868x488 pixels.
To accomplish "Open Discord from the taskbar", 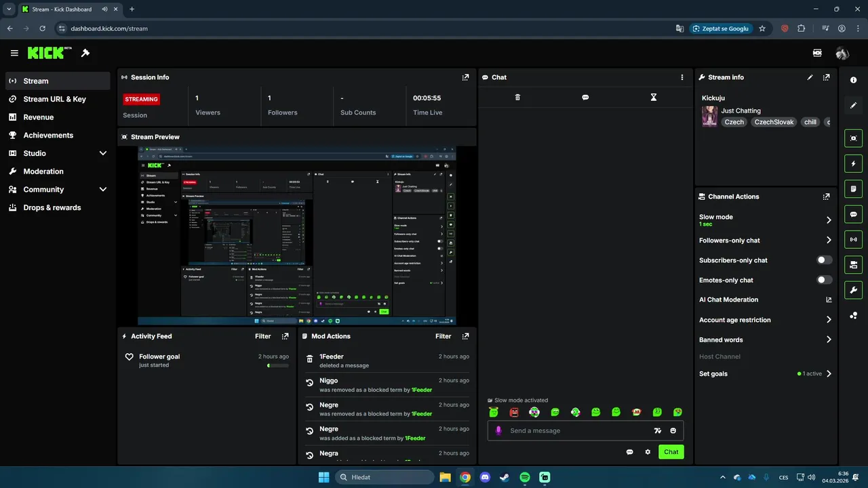I will click(x=485, y=477).
